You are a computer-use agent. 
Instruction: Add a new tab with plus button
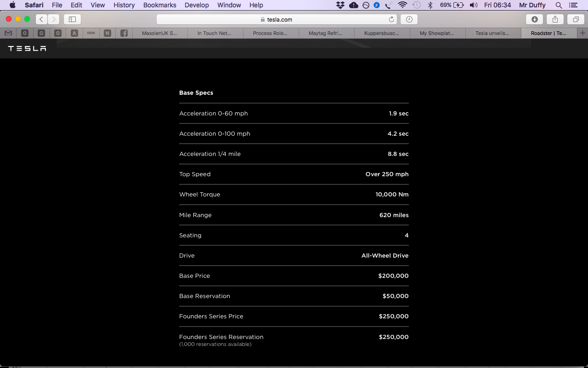click(x=582, y=33)
